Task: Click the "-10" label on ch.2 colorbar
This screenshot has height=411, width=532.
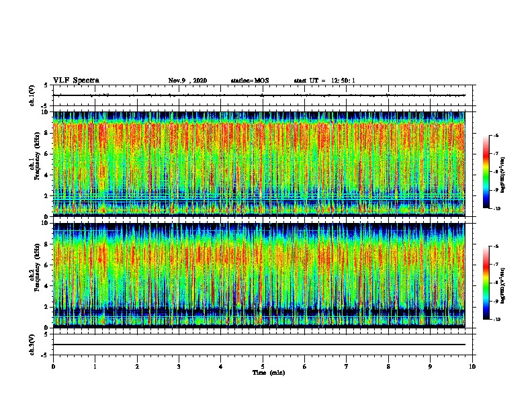Action: click(x=496, y=320)
